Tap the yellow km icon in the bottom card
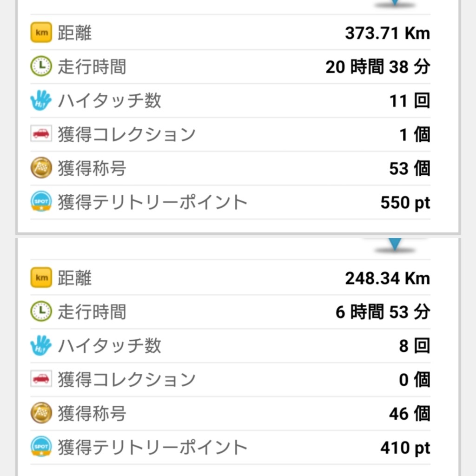 pos(41,278)
